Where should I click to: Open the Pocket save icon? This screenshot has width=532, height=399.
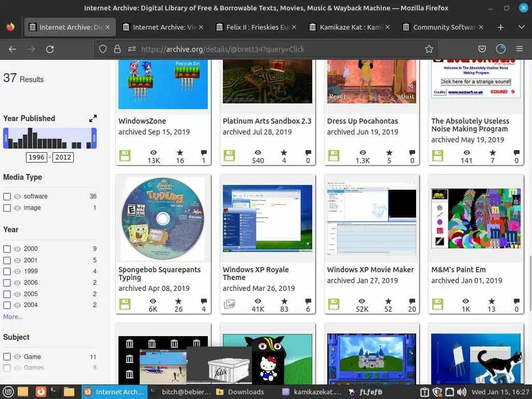click(482, 49)
